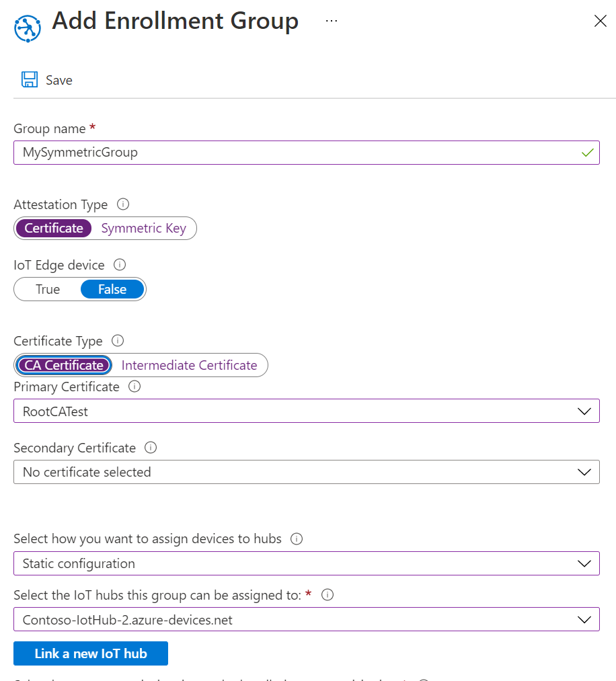Expand the Primary Certificate dropdown
Image resolution: width=616 pixels, height=681 pixels.
(x=584, y=411)
